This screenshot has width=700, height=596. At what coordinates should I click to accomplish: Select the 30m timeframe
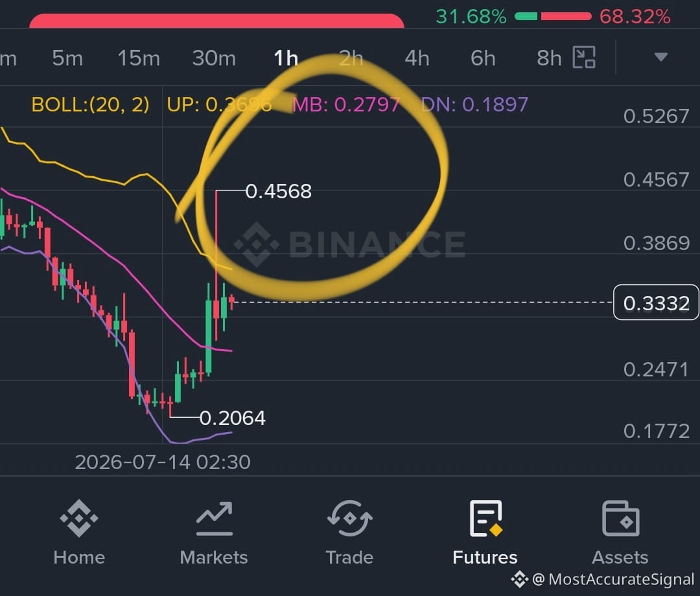click(215, 58)
